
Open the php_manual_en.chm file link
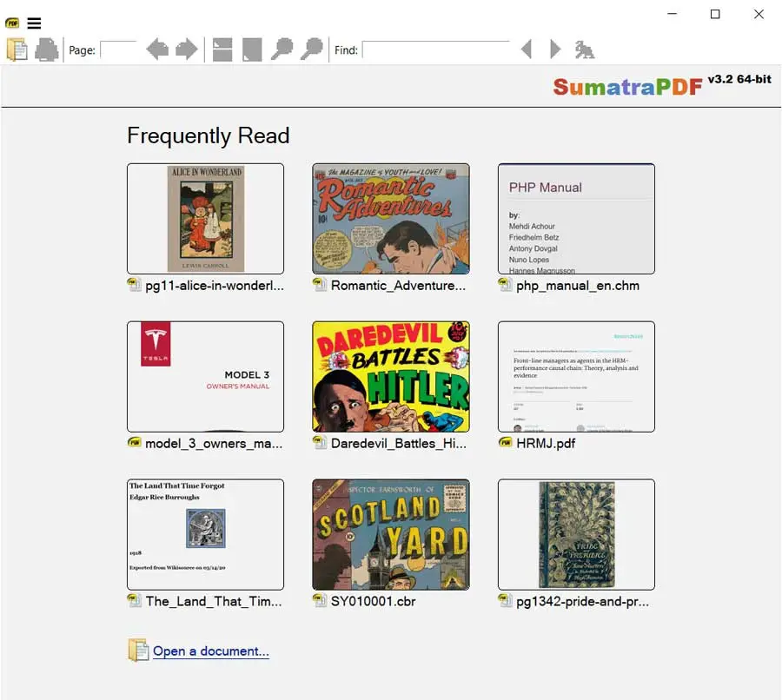tap(577, 285)
